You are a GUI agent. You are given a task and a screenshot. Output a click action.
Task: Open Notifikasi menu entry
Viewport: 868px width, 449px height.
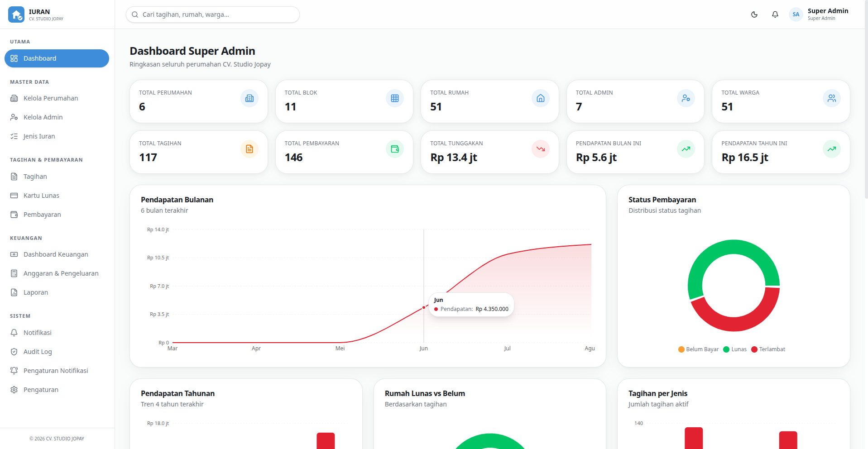click(57, 333)
